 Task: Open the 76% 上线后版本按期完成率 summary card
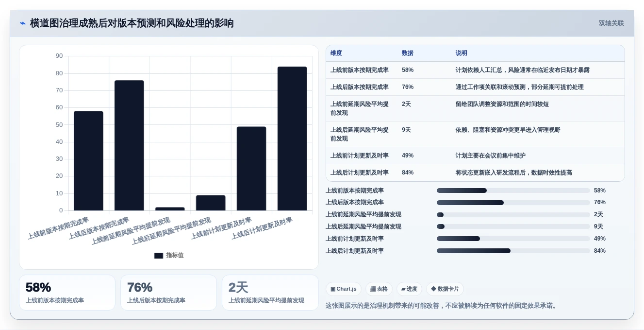point(168,293)
